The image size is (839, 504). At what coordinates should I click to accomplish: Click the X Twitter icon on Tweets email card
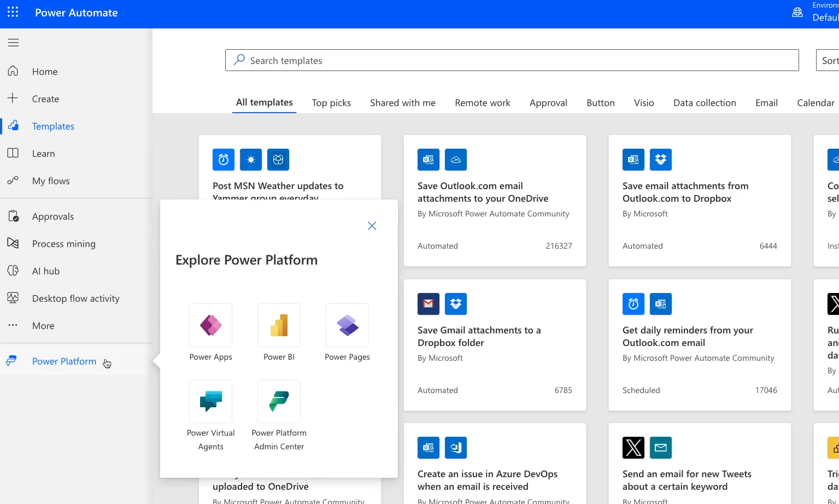pyautogui.click(x=633, y=448)
